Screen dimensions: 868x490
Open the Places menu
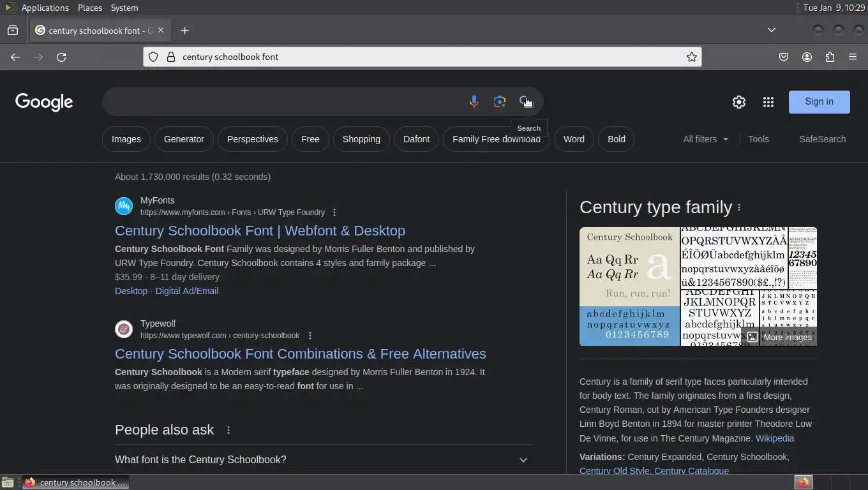90,8
